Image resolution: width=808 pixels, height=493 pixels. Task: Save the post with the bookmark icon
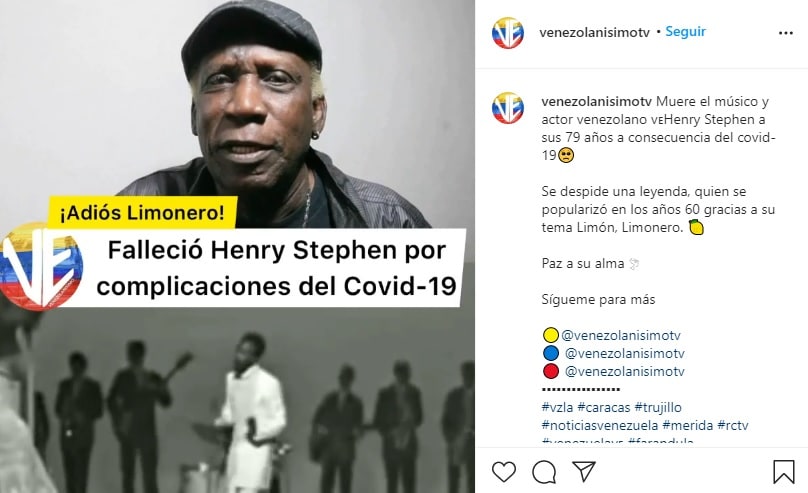pyautogui.click(x=784, y=471)
